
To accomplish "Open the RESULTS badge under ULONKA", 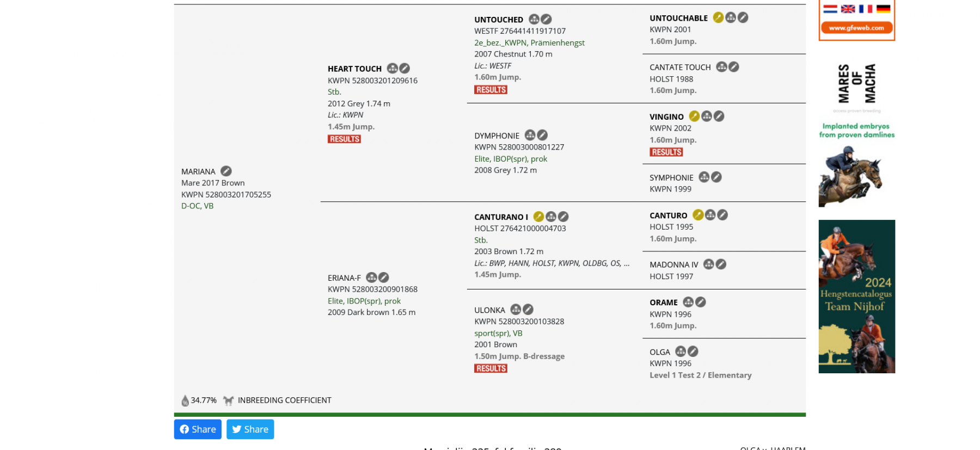I will click(491, 369).
